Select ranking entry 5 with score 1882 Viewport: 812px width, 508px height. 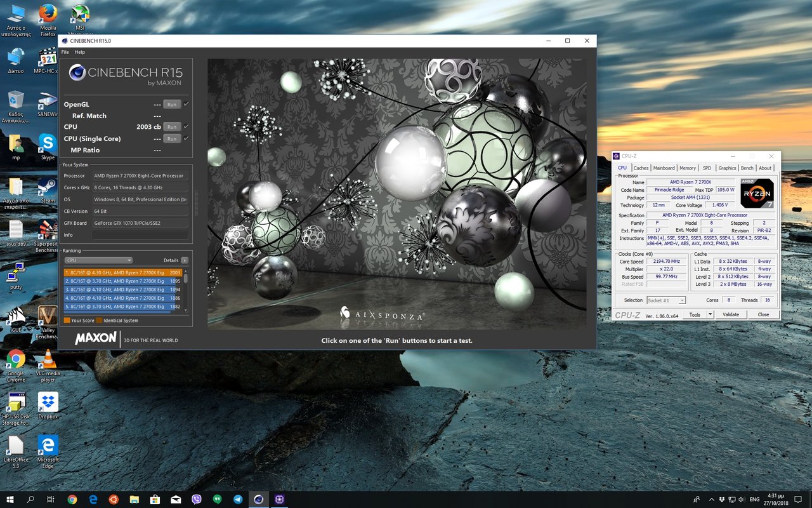[x=123, y=306]
